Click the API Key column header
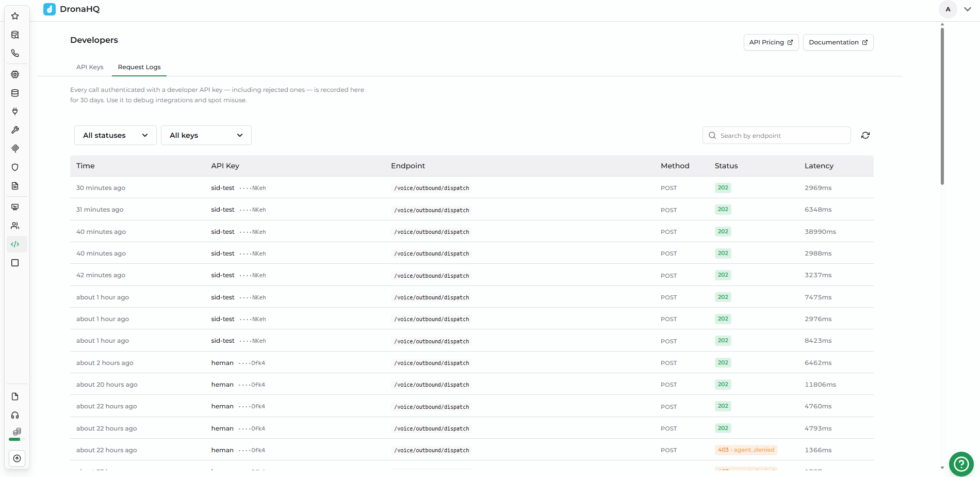The height and width of the screenshot is (477, 980). [225, 166]
